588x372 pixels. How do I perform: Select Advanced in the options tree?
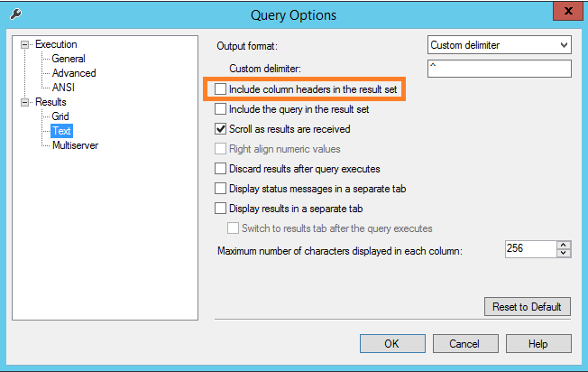(x=73, y=73)
